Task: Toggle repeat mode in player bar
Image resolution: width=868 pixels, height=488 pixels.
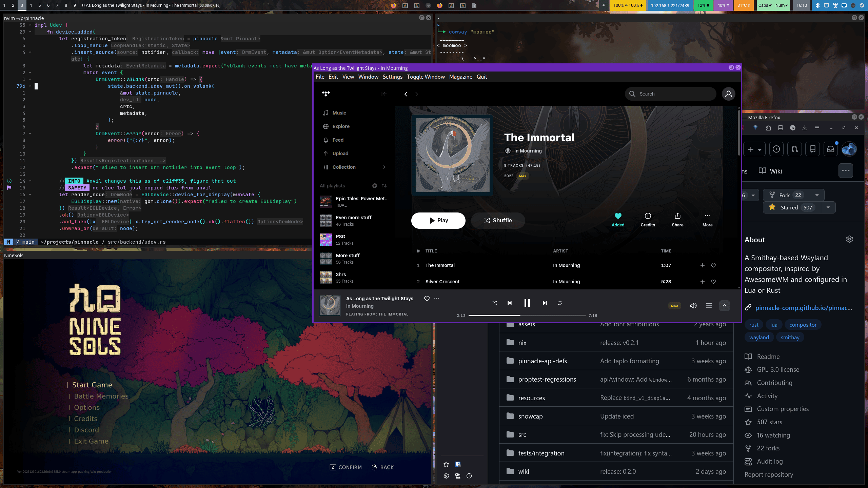Action: click(559, 303)
